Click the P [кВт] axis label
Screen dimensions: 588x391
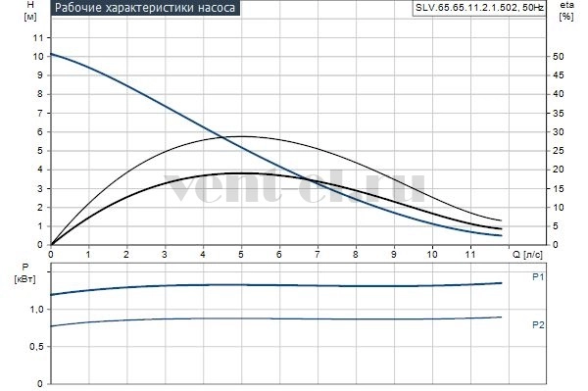point(24,273)
